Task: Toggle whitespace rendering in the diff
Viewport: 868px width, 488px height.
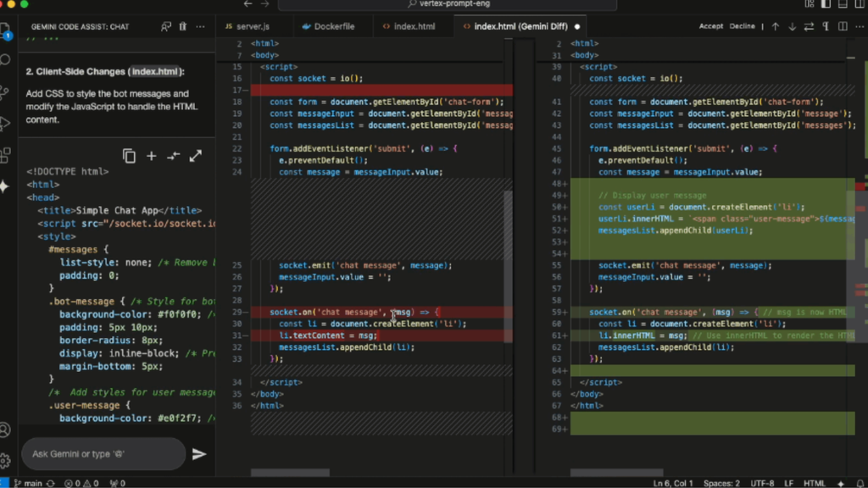Action: click(826, 26)
